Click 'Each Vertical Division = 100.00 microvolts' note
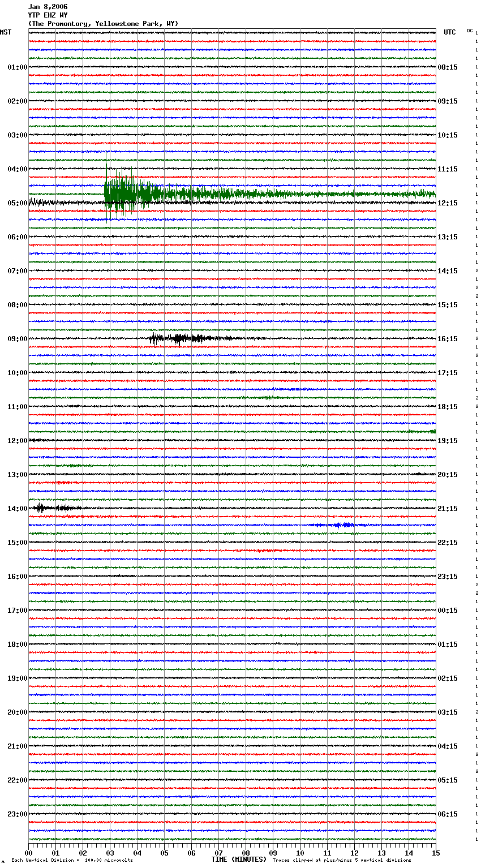 pyautogui.click(x=72, y=860)
